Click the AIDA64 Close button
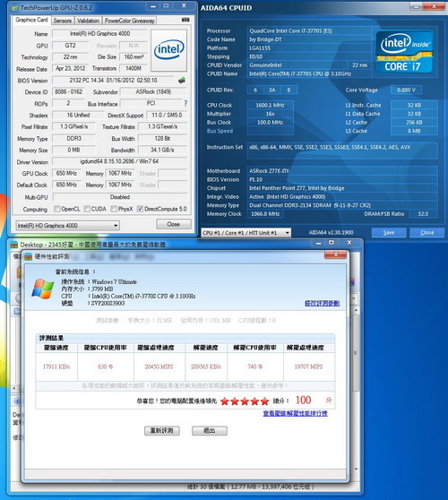Viewport: 448px width, 500px height. (x=427, y=232)
